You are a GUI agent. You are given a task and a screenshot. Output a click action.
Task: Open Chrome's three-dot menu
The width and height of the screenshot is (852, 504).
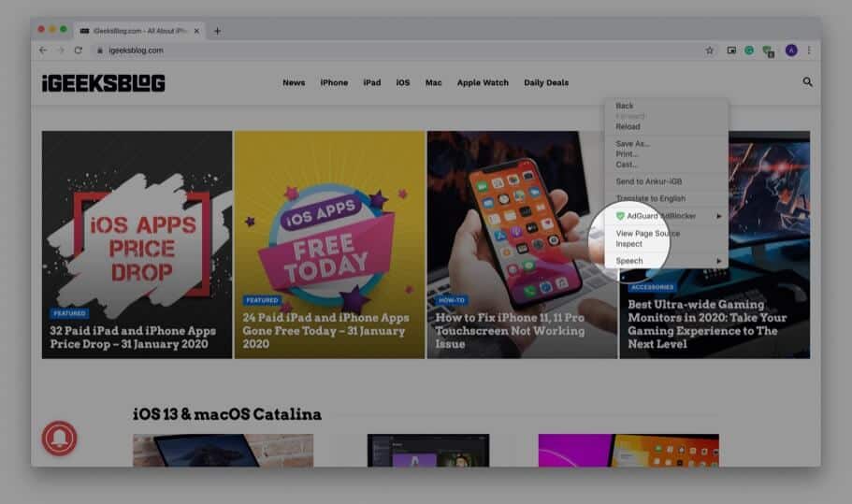[x=809, y=50]
